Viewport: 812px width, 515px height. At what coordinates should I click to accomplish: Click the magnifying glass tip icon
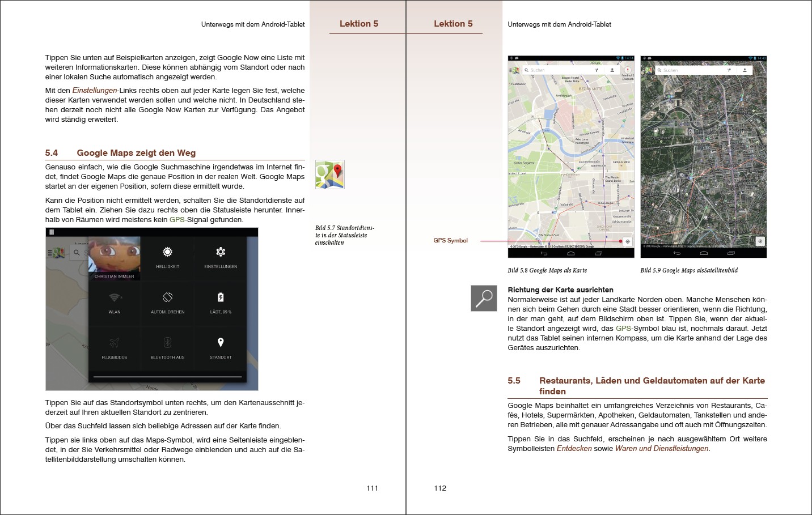[x=484, y=298]
